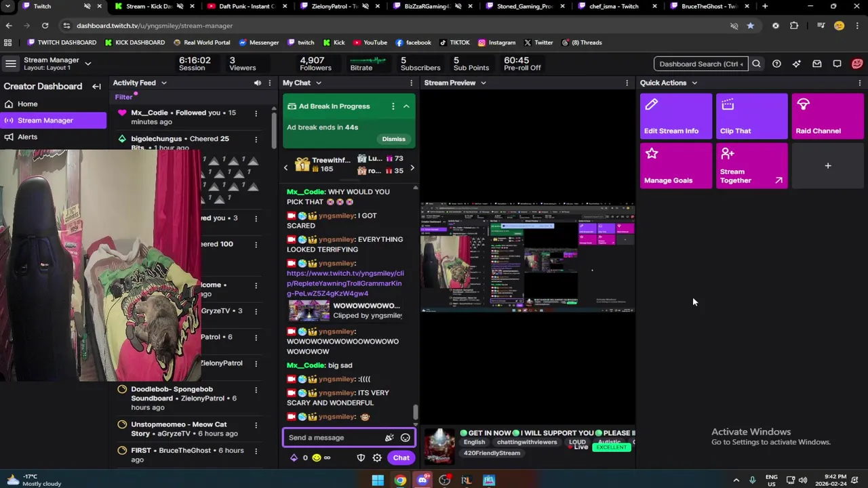Dismiss the ad break notification

(393, 139)
